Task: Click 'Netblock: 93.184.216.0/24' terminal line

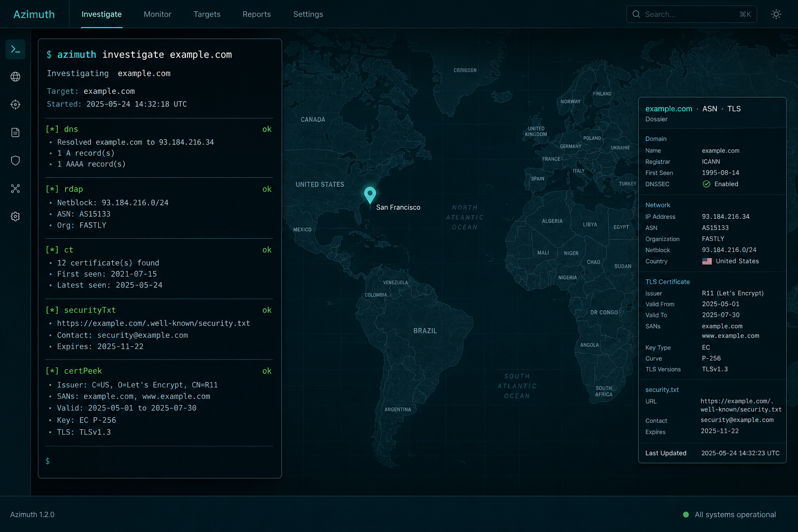Action: pos(113,203)
